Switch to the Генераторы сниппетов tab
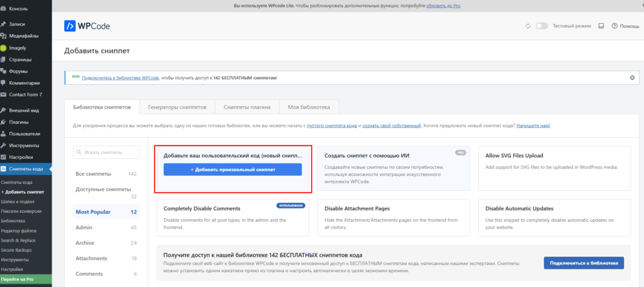644x287 pixels. pyautogui.click(x=177, y=107)
